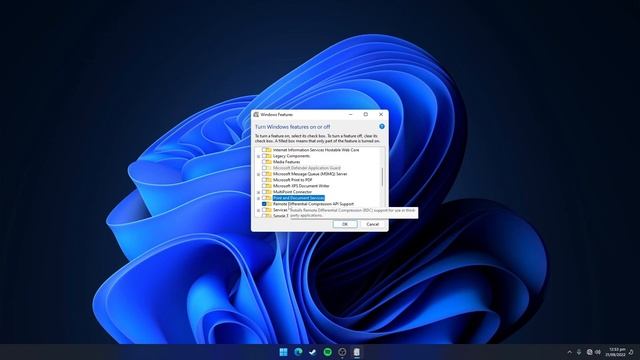
Task: Close the Windows Features dialog
Action: (x=381, y=115)
